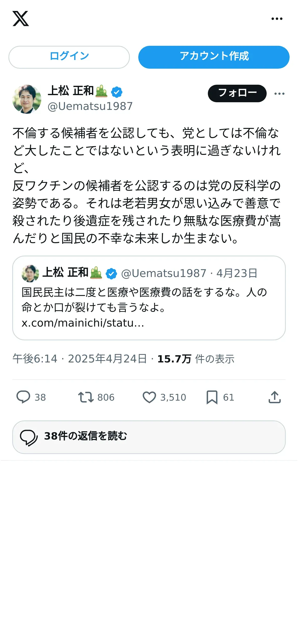Expand 38件の返信を読む replies
This screenshot has height=644, width=298.
tap(149, 437)
